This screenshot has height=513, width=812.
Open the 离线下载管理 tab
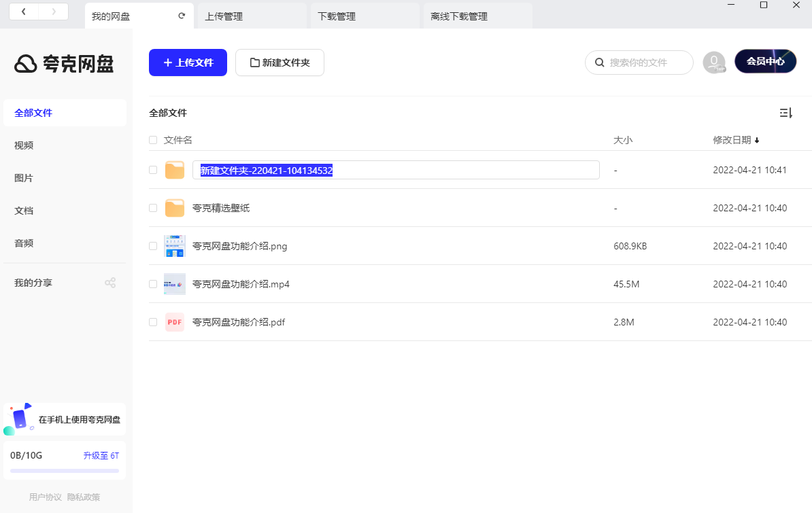476,16
